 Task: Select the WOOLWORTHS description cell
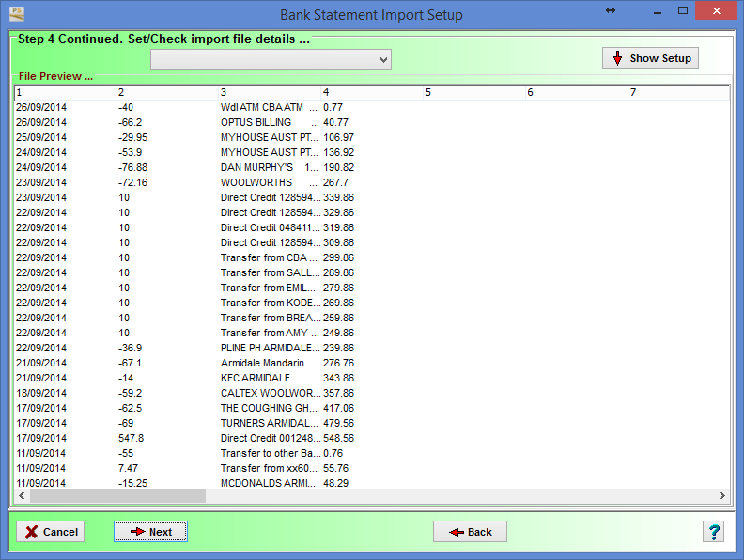(x=269, y=182)
